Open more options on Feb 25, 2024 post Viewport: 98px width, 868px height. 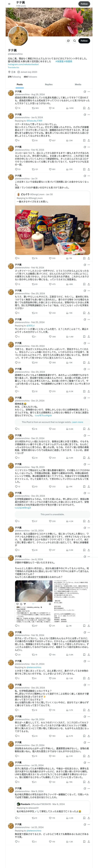pyautogui.click(x=89, y=319)
